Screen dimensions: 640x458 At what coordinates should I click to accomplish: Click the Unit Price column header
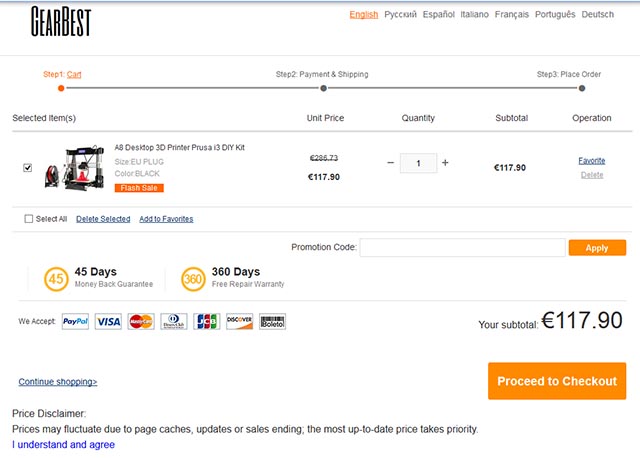coord(325,118)
